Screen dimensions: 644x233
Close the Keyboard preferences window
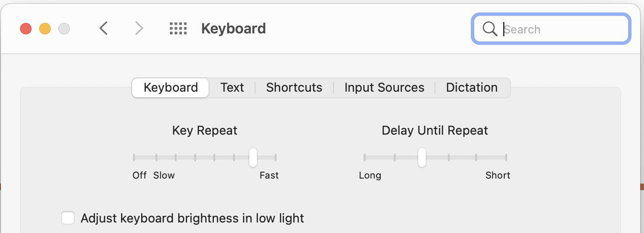26,29
